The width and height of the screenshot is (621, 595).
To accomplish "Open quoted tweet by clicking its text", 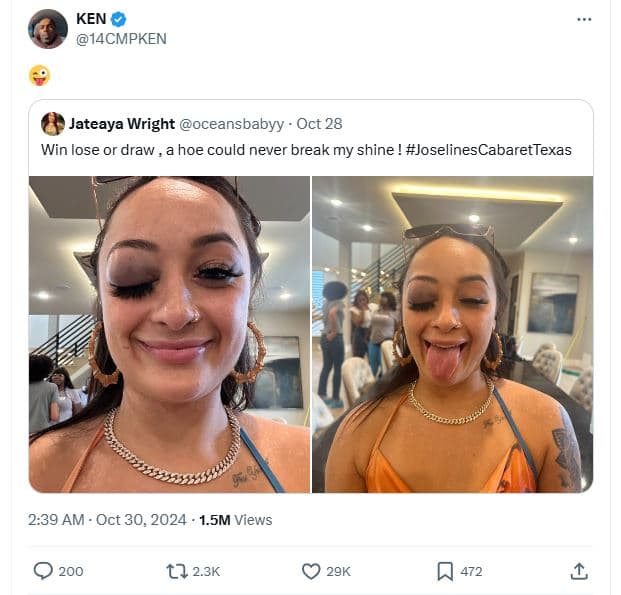I will click(x=220, y=149).
